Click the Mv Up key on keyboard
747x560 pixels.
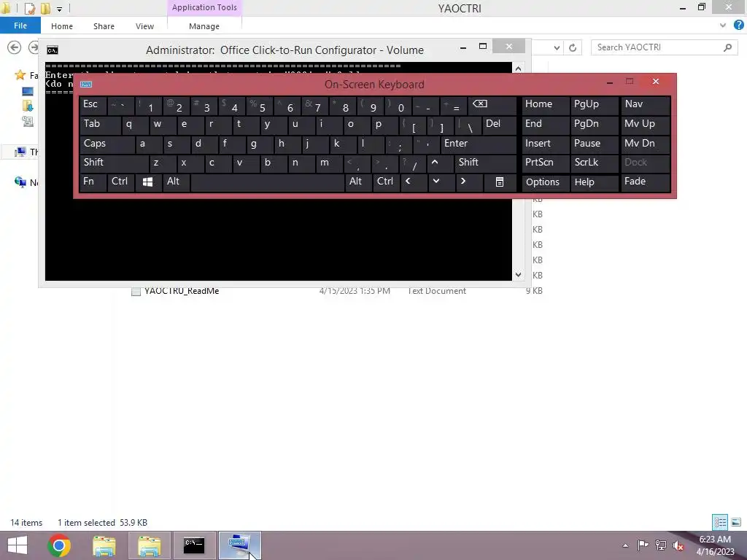point(646,125)
